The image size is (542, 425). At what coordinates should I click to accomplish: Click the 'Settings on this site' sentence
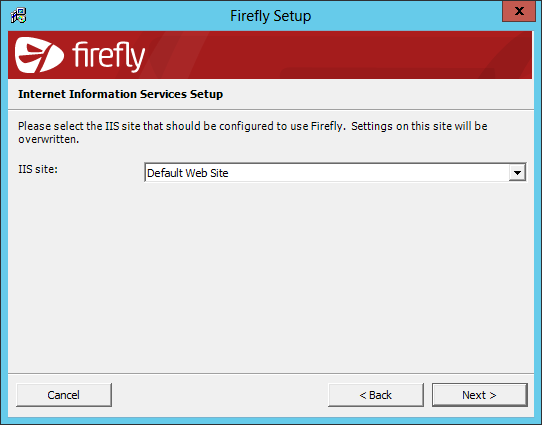click(419, 126)
